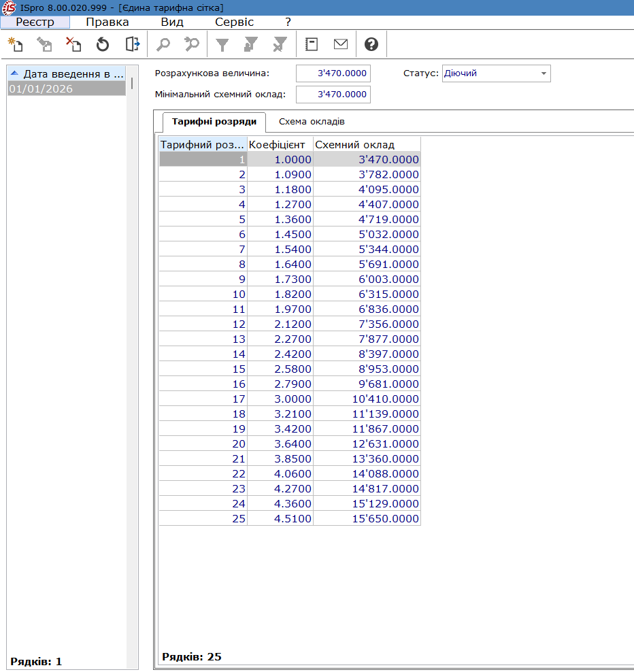Image resolution: width=634 pixels, height=672 pixels.
Task: Select the coefficient cell 1.7300
Action: click(x=280, y=279)
